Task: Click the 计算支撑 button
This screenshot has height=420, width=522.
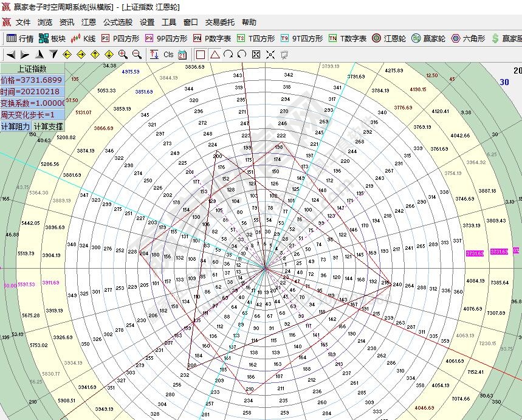Action: click(48, 126)
